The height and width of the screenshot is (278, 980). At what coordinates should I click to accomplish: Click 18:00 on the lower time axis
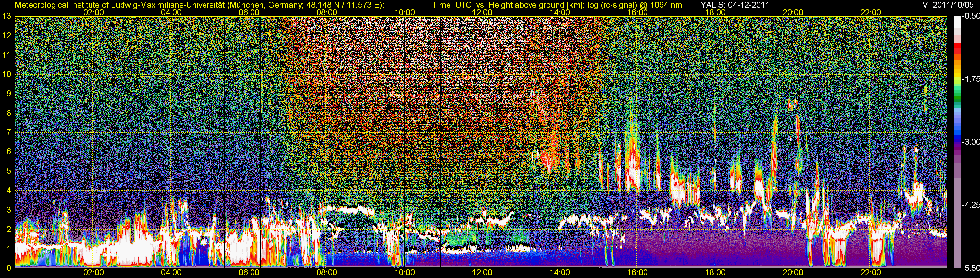(715, 273)
